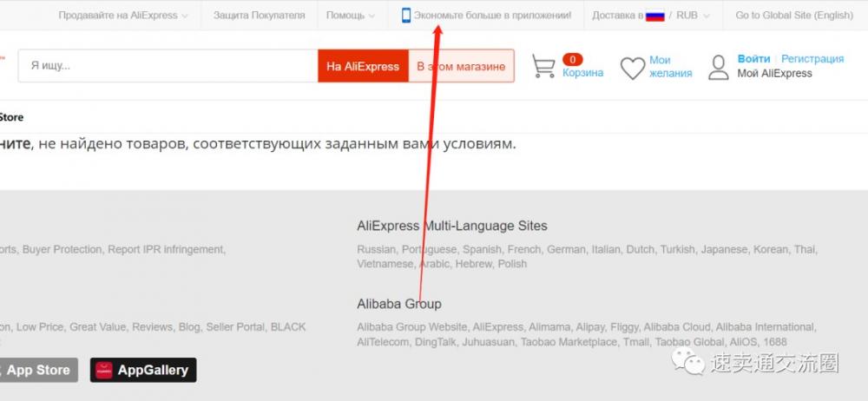This screenshot has width=868, height=401.
Task: Click the cart count badge 0
Action: click(572, 59)
